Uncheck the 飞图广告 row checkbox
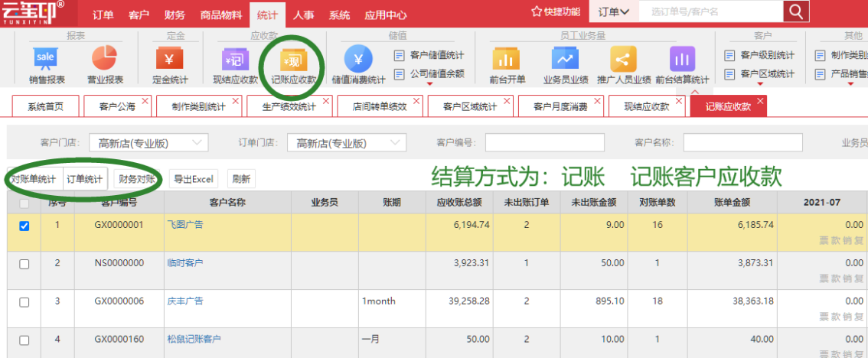Image resolution: width=868 pixels, height=358 pixels. tap(24, 226)
